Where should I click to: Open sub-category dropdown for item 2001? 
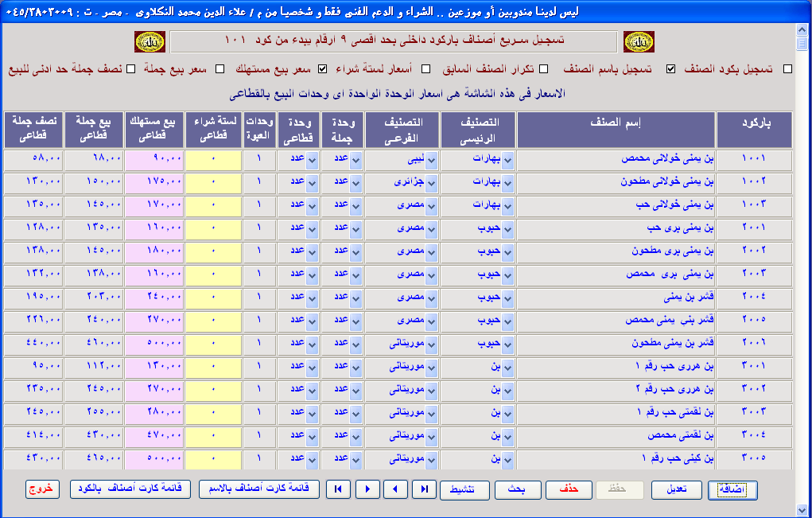430,229
